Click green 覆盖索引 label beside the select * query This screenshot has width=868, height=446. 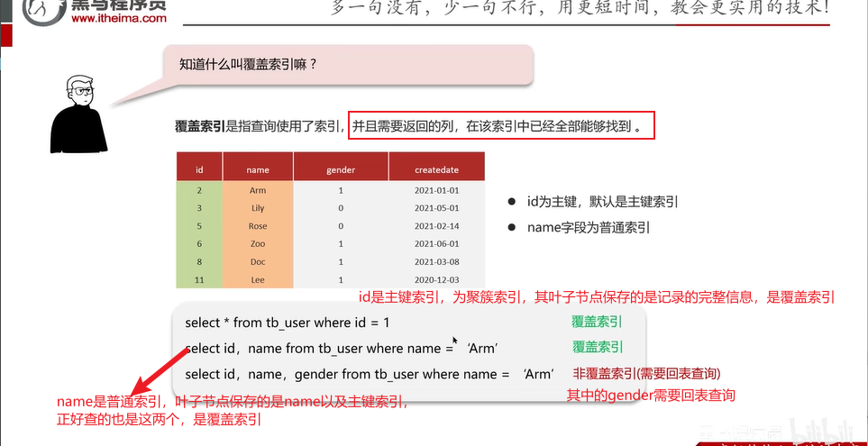click(598, 322)
